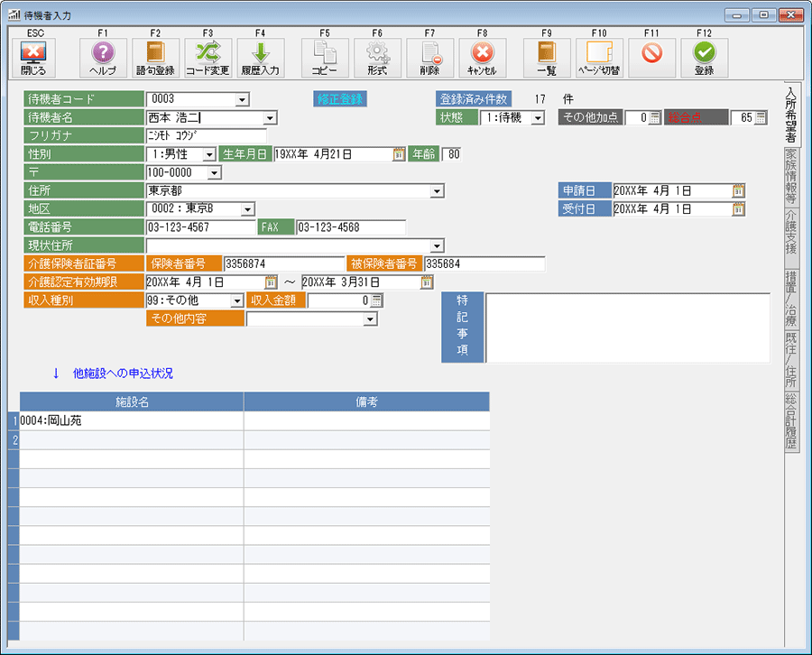Click the 特記事項 text area
The width and height of the screenshot is (812, 655).
(627, 327)
